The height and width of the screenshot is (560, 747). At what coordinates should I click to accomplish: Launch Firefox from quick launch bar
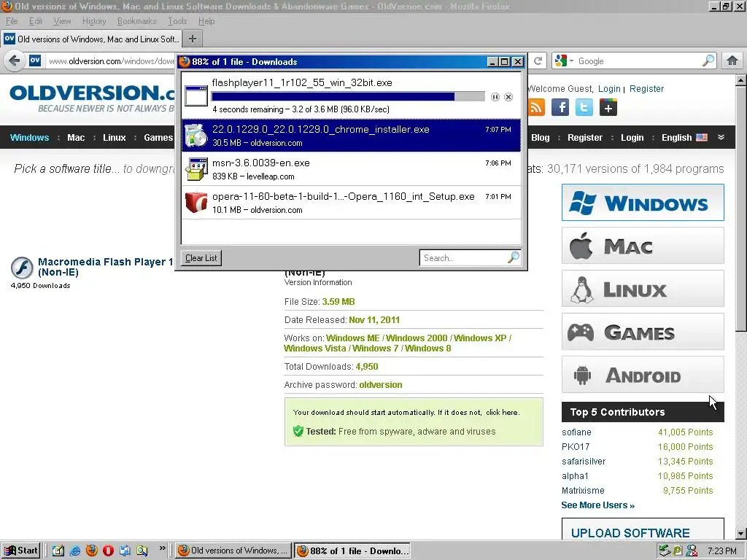pyautogui.click(x=91, y=551)
